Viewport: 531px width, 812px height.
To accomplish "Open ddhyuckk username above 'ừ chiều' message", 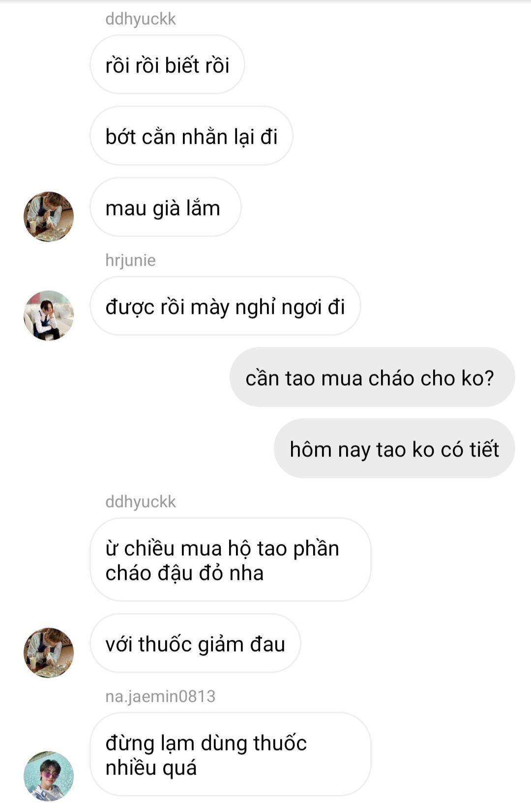I will click(141, 502).
